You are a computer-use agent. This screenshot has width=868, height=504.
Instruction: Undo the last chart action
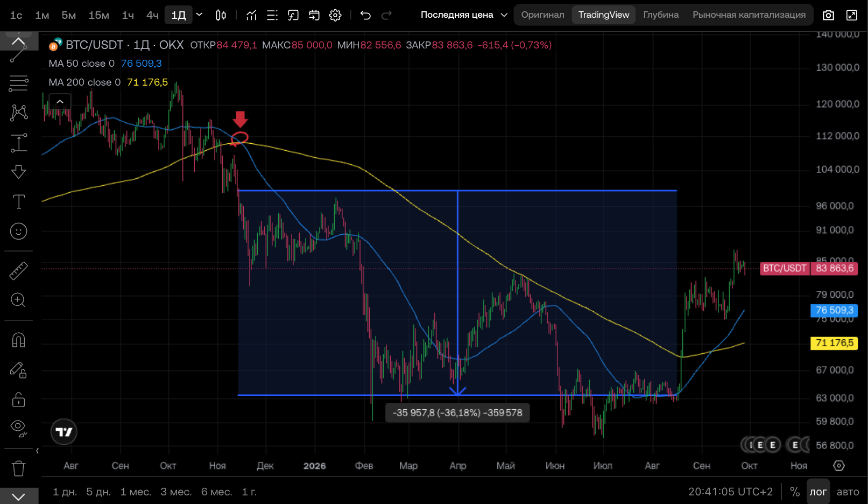[x=365, y=15]
